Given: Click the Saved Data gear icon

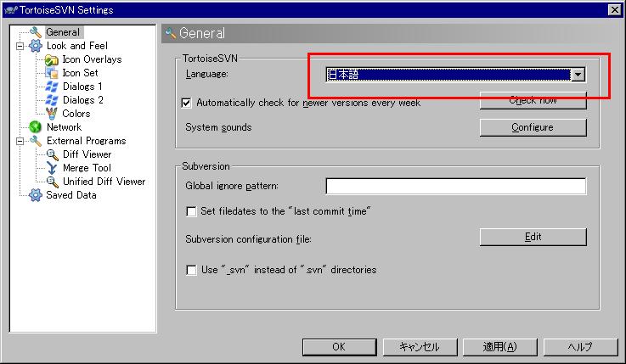Looking at the screenshot, I should pyautogui.click(x=36, y=195).
